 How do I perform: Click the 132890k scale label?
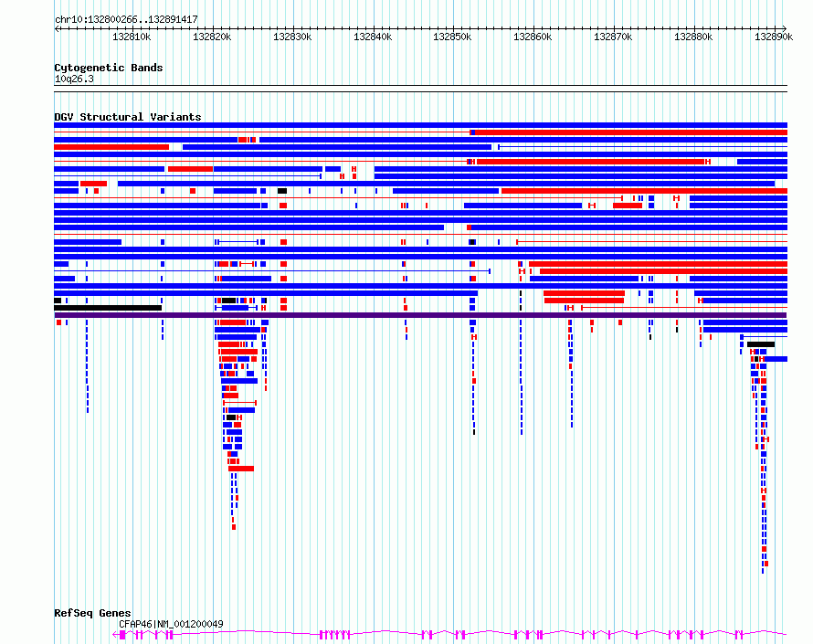[774, 37]
